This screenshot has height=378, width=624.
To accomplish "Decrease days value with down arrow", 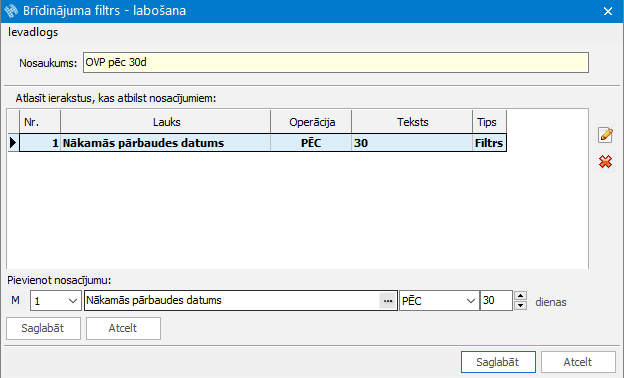I will click(521, 305).
